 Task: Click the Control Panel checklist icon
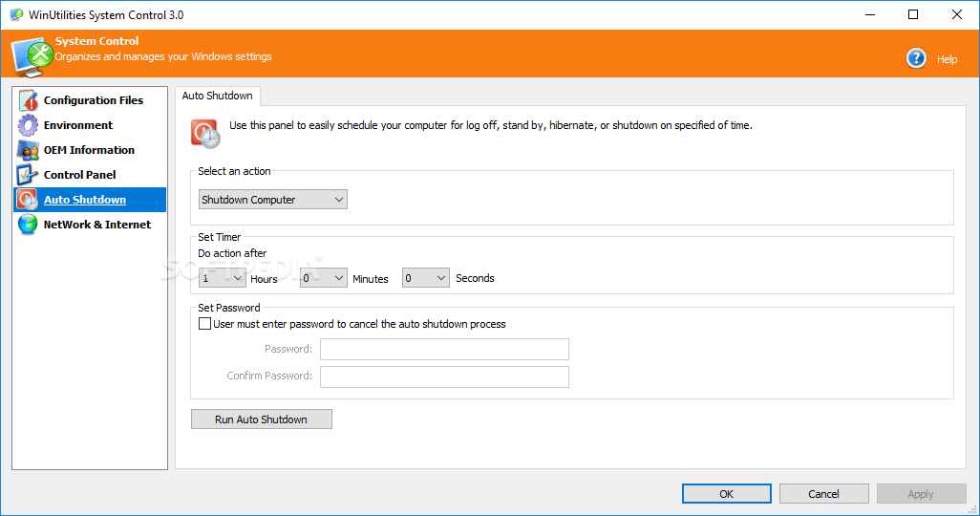pos(28,175)
